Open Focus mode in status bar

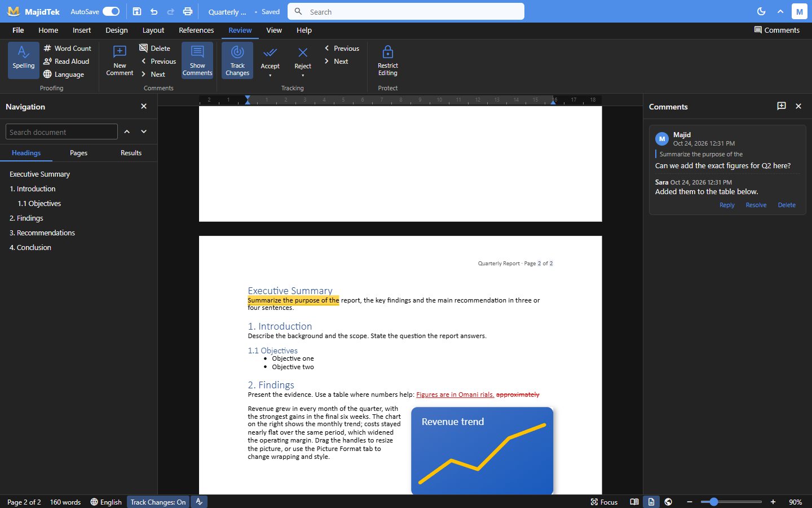pyautogui.click(x=604, y=502)
